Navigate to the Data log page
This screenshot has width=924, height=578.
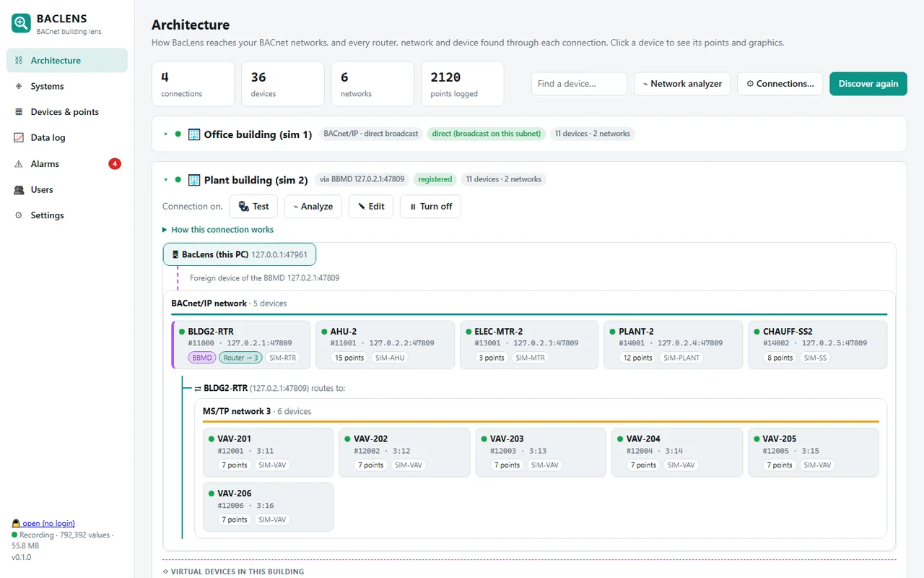67,138
